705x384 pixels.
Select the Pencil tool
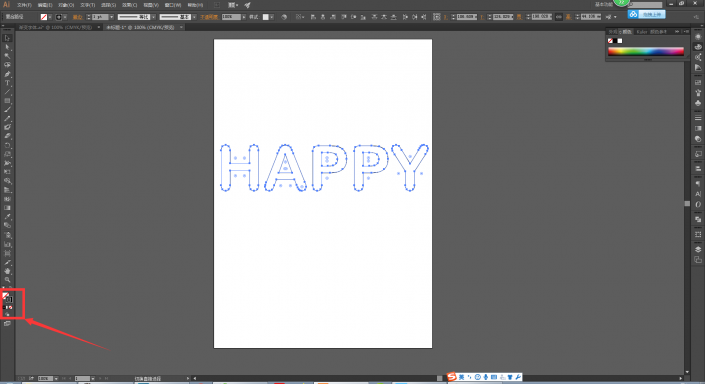(7, 119)
